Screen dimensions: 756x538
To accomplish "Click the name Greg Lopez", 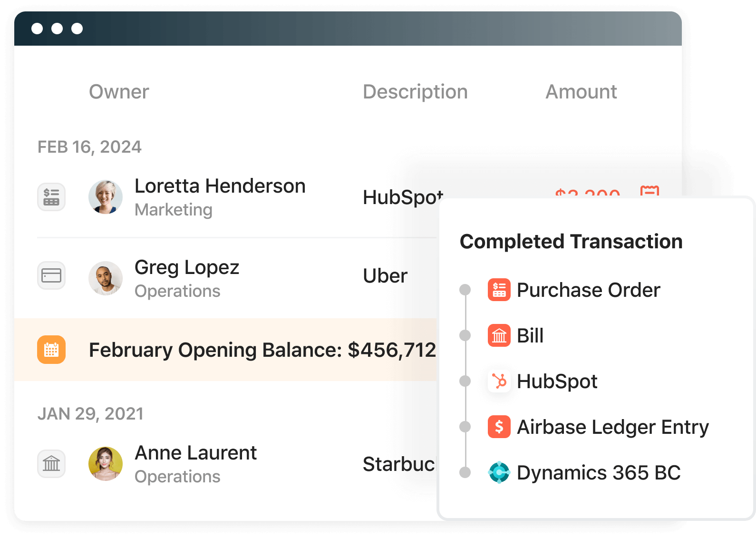I will coord(187,267).
